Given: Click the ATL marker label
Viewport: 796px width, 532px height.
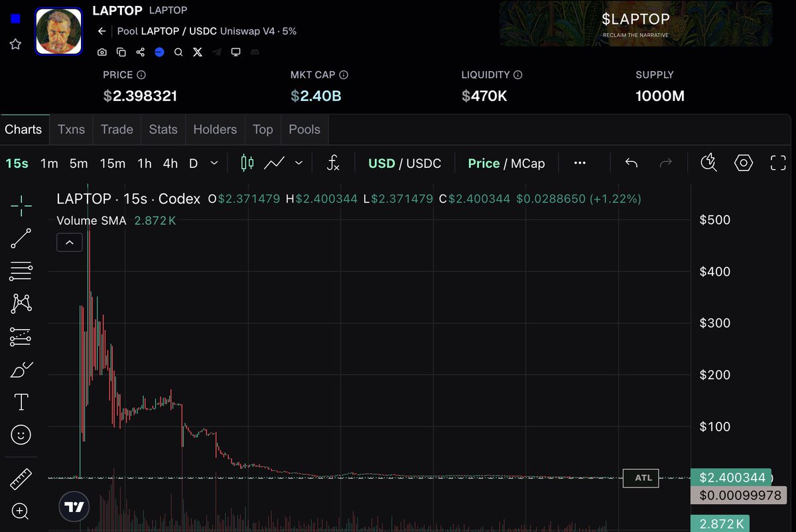Looking at the screenshot, I should [641, 478].
